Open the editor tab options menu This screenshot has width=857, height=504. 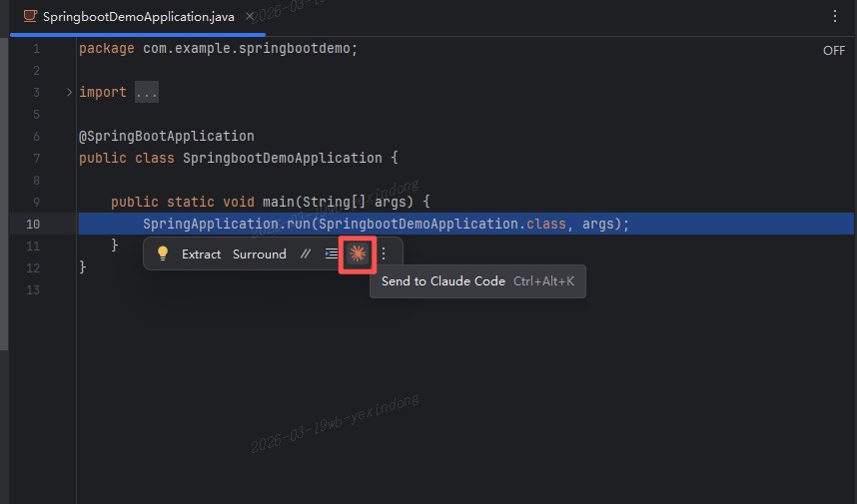coord(835,16)
